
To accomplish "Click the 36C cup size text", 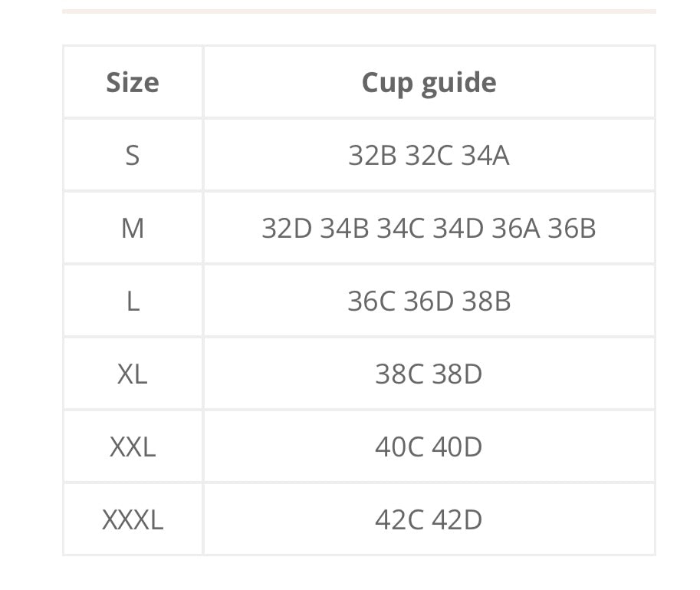I will click(372, 301).
